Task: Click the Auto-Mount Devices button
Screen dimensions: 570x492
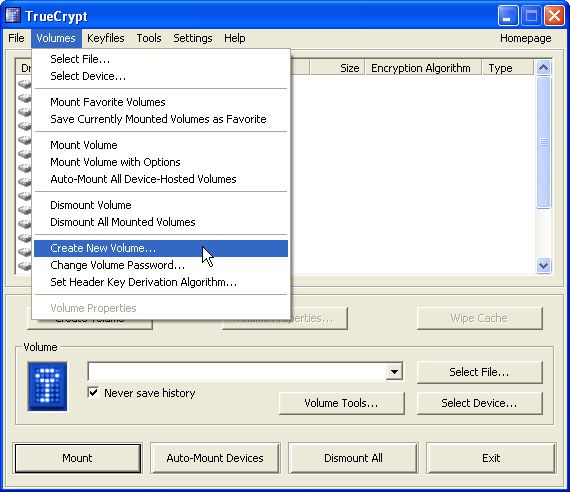Action: pos(215,458)
